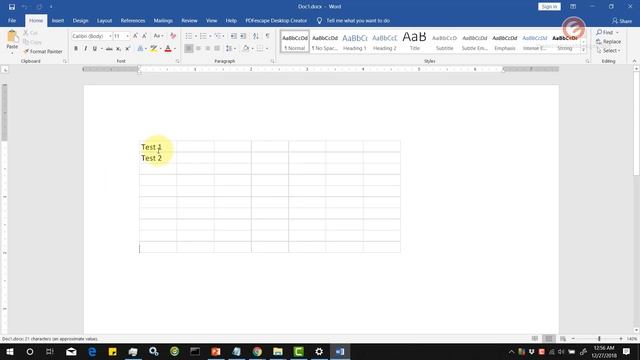Viewport: 640px width, 360px height.
Task: Decrease the paragraph indent
Action: click(x=233, y=36)
